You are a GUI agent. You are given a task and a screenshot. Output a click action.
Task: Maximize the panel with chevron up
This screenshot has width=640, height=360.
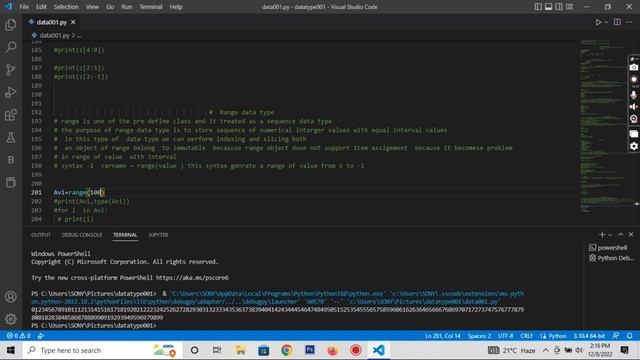pos(621,235)
